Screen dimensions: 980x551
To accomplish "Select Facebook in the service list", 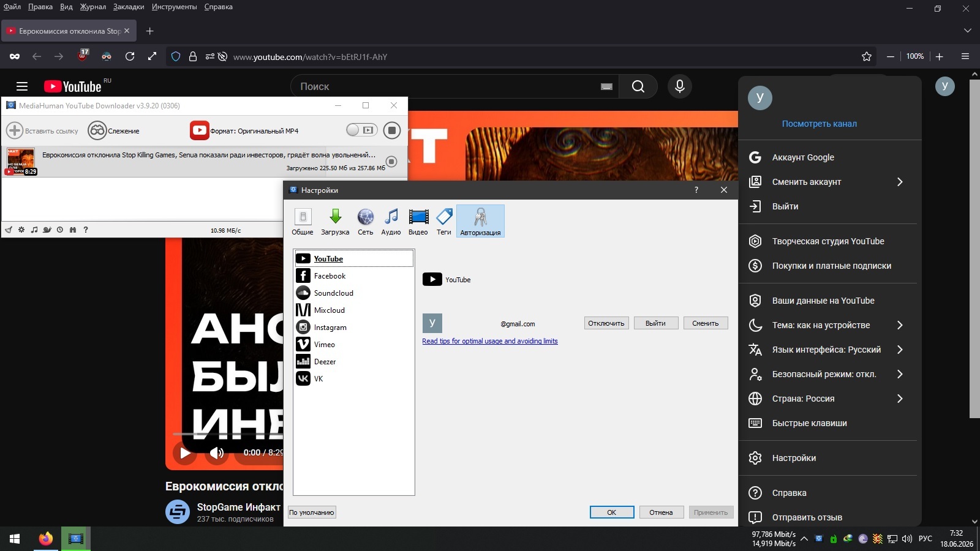I will click(x=354, y=275).
